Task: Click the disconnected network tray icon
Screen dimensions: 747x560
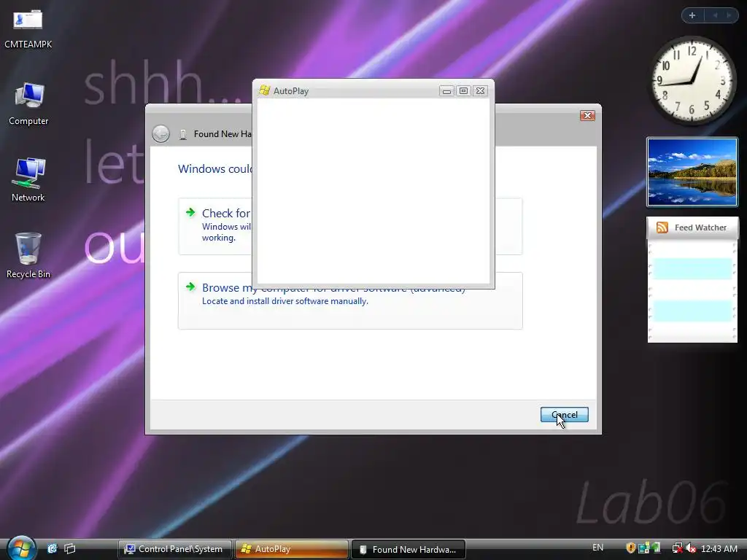Action: coord(677,548)
